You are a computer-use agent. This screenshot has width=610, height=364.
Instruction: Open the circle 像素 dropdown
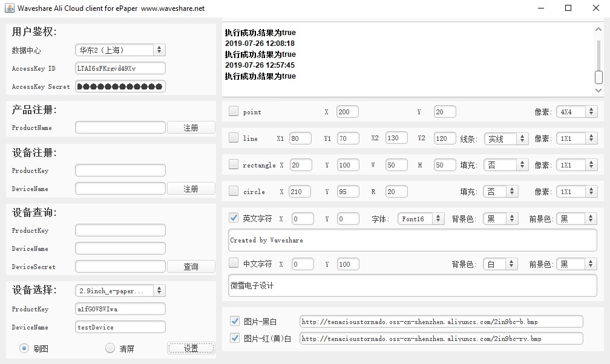click(577, 191)
